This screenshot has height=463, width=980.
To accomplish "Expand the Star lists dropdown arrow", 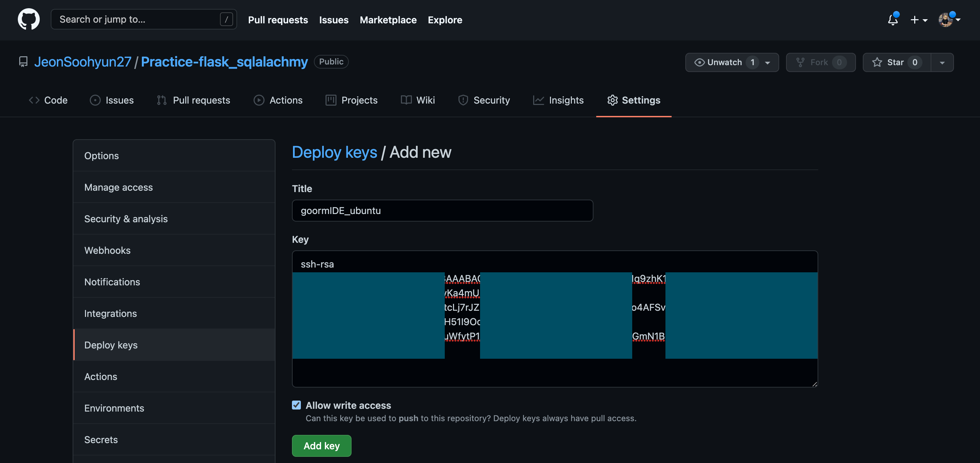I will (x=942, y=62).
